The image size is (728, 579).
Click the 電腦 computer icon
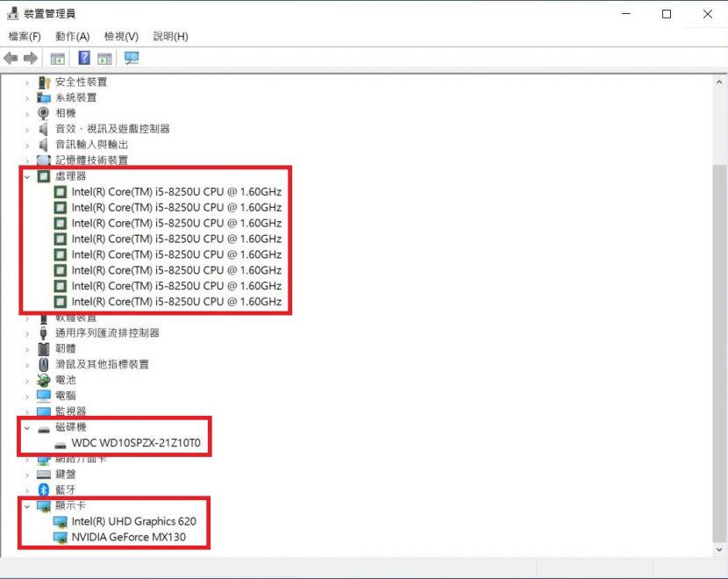coord(44,396)
